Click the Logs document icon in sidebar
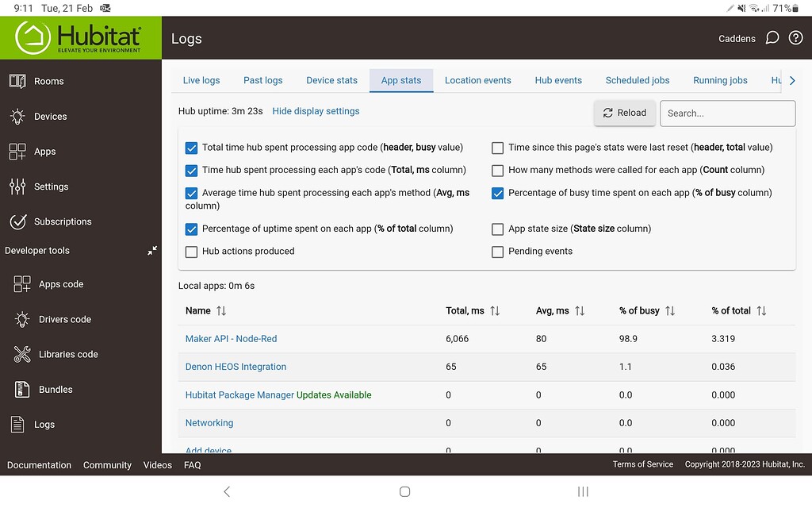 [x=17, y=424]
